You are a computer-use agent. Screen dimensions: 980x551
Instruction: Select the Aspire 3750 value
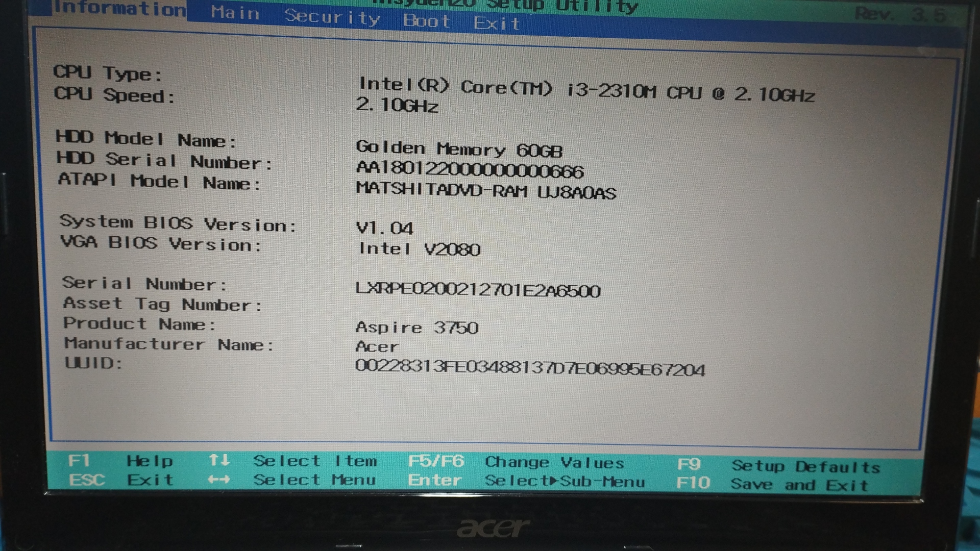(417, 327)
